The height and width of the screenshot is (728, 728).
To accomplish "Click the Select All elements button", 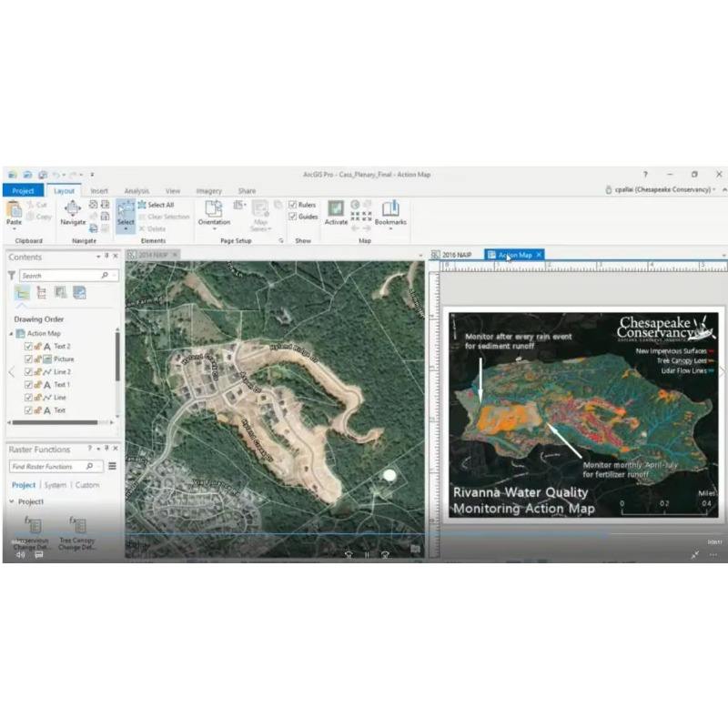I will [156, 205].
